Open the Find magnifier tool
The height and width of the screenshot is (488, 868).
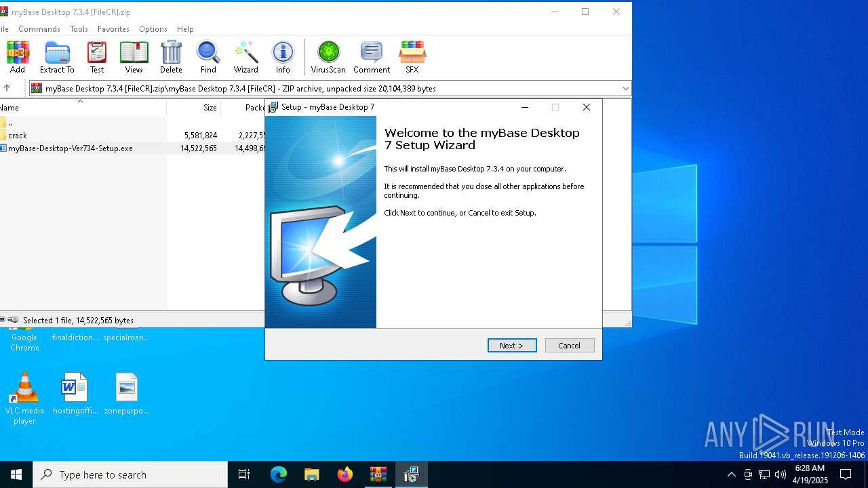pos(208,57)
